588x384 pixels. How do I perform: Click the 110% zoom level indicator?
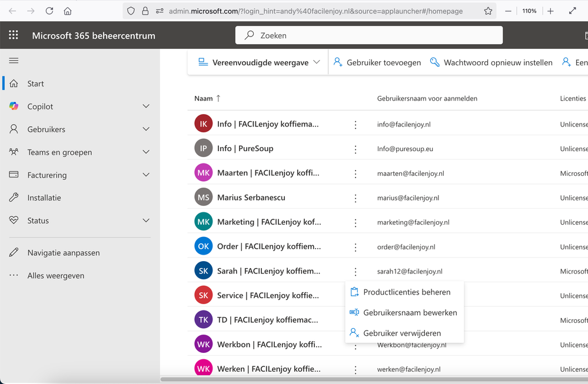[529, 11]
